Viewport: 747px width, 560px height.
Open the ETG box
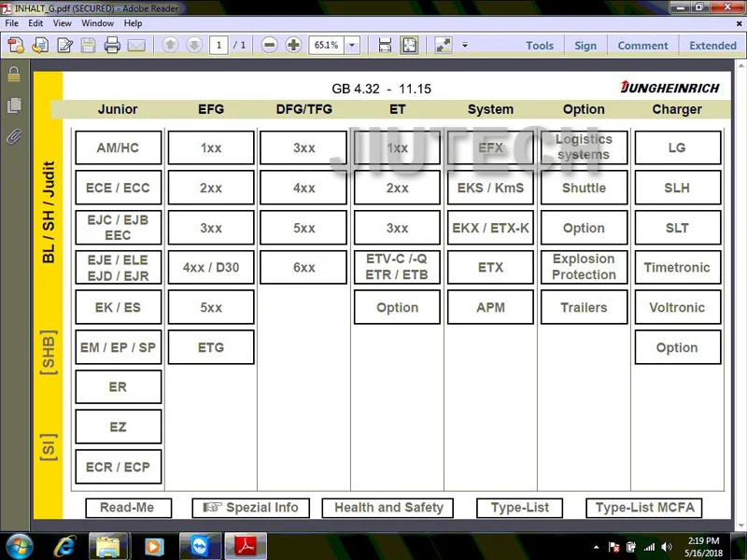[211, 347]
